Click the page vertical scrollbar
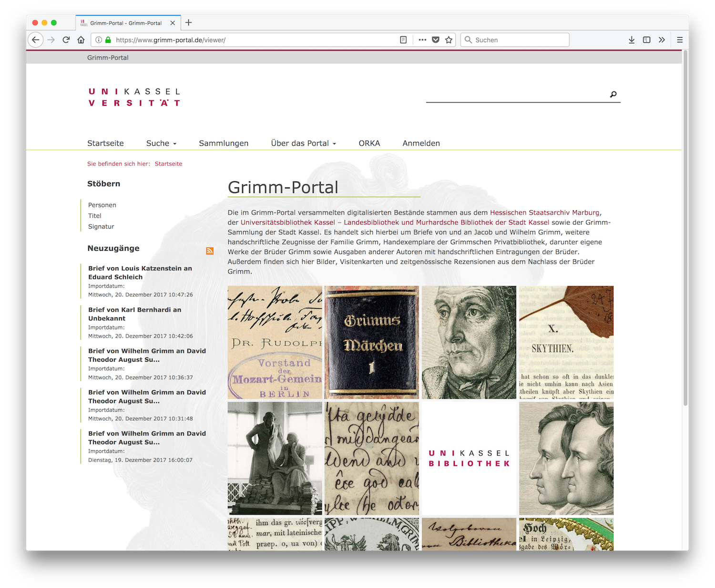The width and height of the screenshot is (715, 588). [685, 229]
